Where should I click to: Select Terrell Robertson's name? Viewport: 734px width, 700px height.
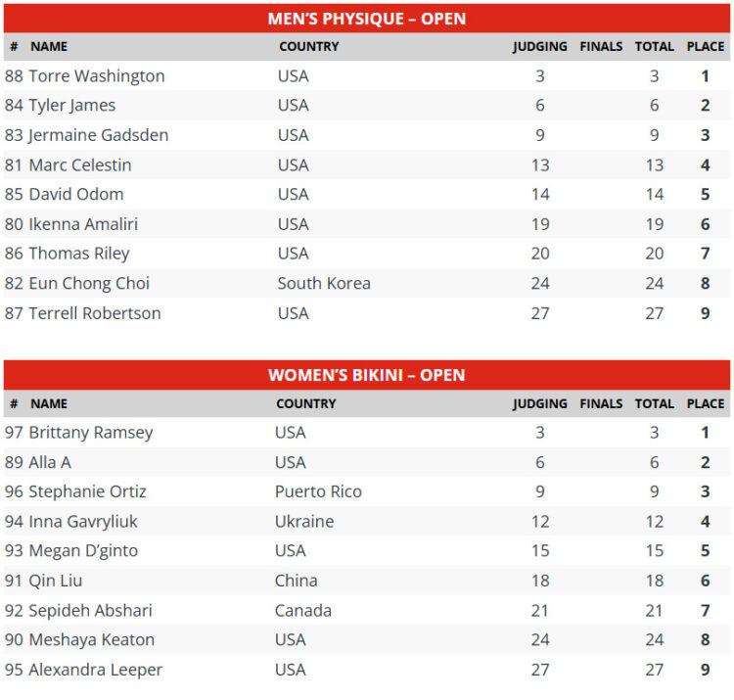point(95,313)
